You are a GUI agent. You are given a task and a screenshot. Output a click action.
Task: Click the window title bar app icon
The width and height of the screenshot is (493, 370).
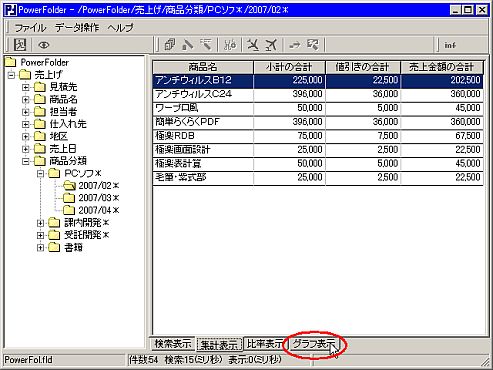tap(11, 10)
